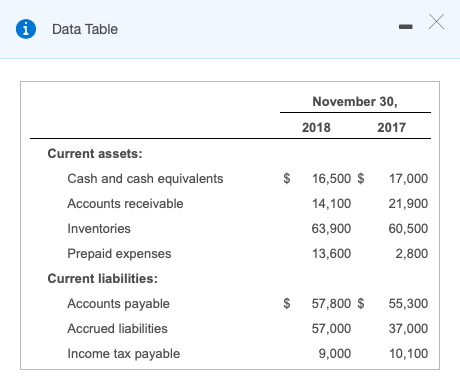
Task: Click the 'Accounts receivable' row label
Action: (x=125, y=203)
